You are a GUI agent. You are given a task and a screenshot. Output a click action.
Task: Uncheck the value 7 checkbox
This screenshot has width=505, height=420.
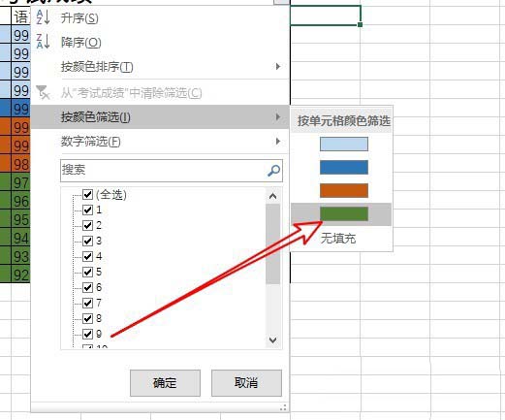click(87, 303)
